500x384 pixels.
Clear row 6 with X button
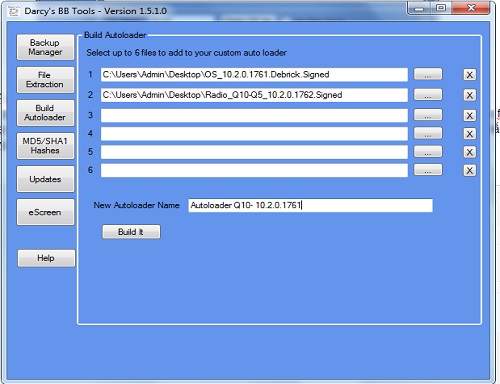(470, 171)
